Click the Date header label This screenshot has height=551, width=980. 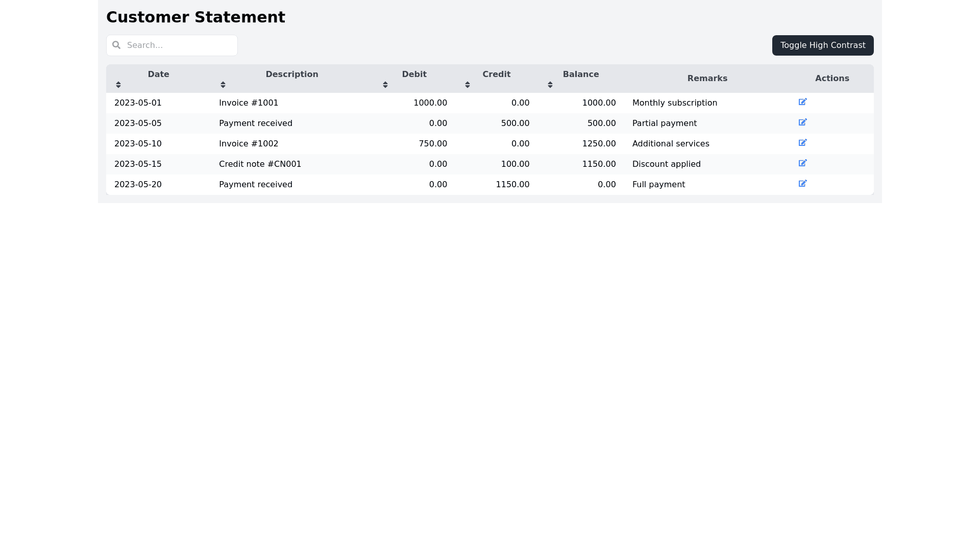point(158,74)
